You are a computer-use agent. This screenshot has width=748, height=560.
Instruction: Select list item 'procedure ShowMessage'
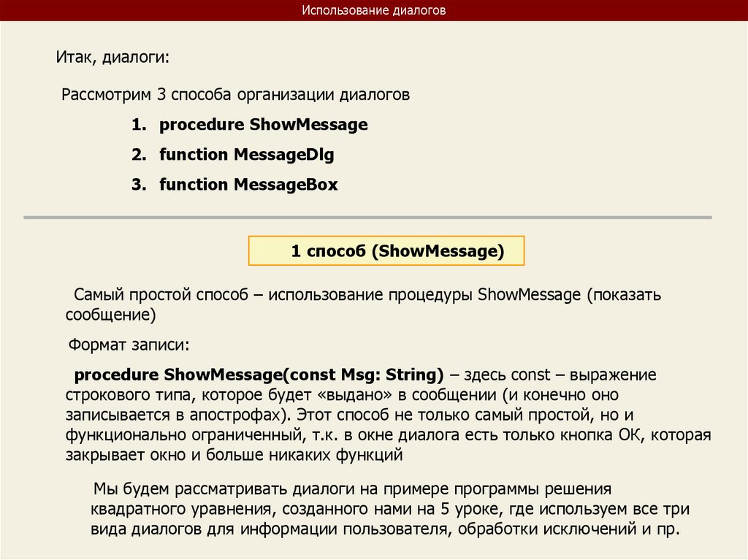click(x=263, y=125)
